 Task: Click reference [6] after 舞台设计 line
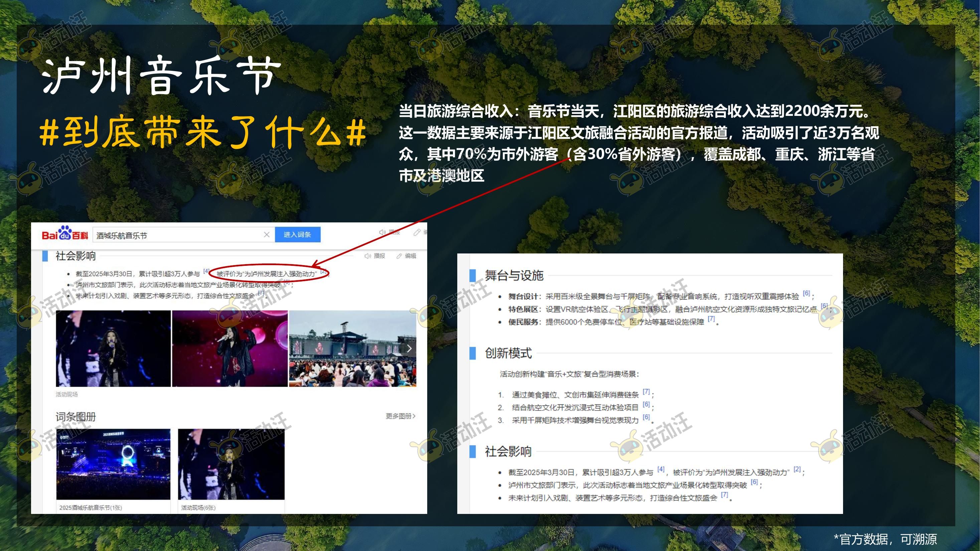(x=806, y=293)
